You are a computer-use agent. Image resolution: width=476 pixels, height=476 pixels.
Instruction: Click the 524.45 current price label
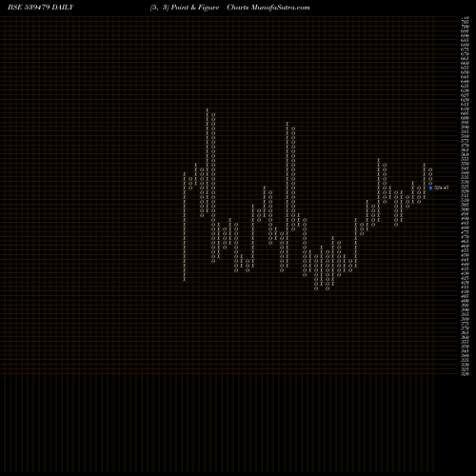442,188
